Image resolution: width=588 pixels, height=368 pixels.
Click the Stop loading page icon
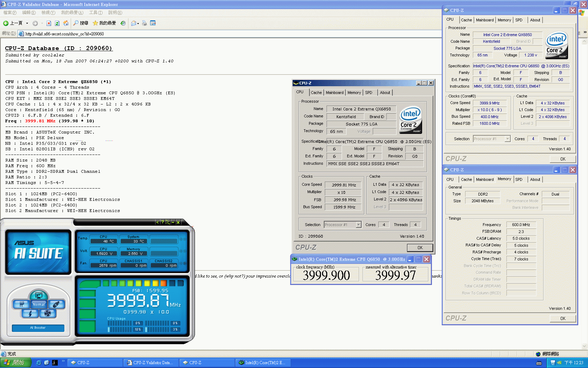49,23
